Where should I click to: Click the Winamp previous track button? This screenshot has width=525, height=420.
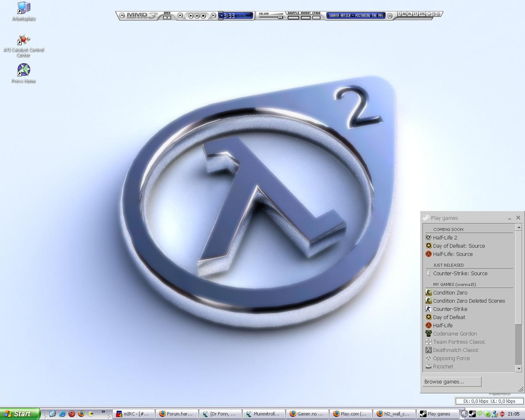tap(180, 16)
